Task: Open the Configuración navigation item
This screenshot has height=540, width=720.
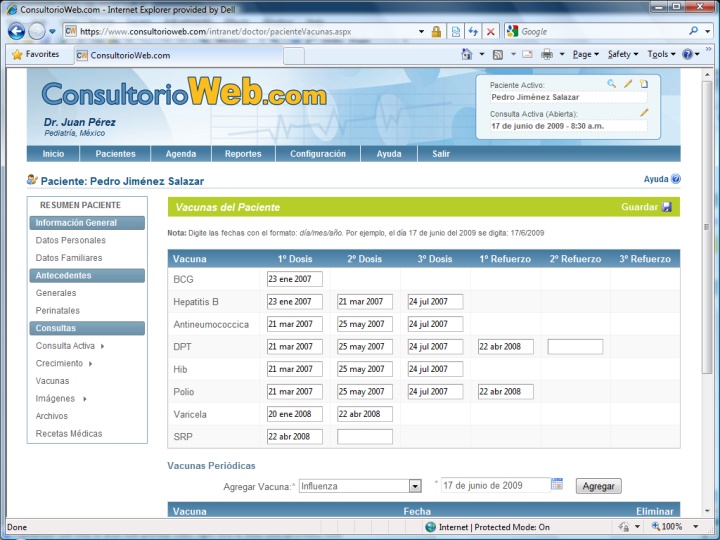Action: pyautogui.click(x=318, y=154)
